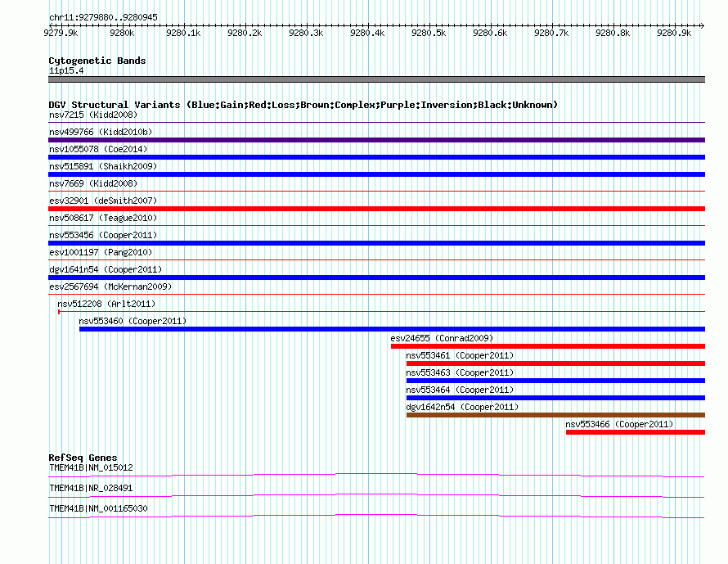Select the nsv508617 (Teague2010) label
728x564 pixels.
(x=103, y=218)
